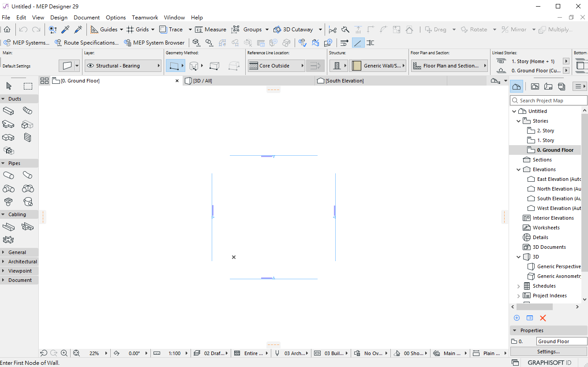Screen dimensions: 588x367
Task: Click the Pick Up Parameters eyedropper
Action: 65,30
